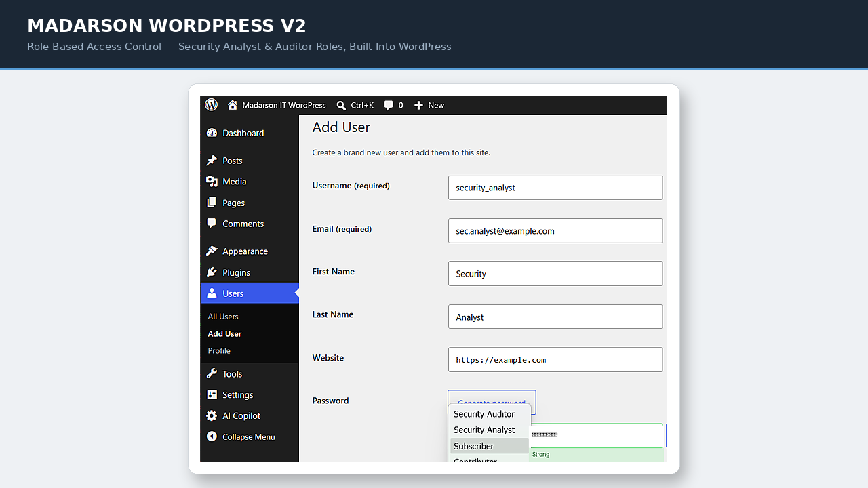Click the 'Create a brand new user' description text
868x488 pixels.
[x=401, y=152]
